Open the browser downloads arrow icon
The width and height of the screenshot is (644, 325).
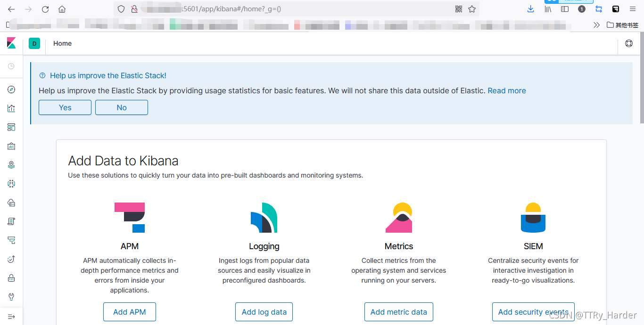click(x=531, y=9)
